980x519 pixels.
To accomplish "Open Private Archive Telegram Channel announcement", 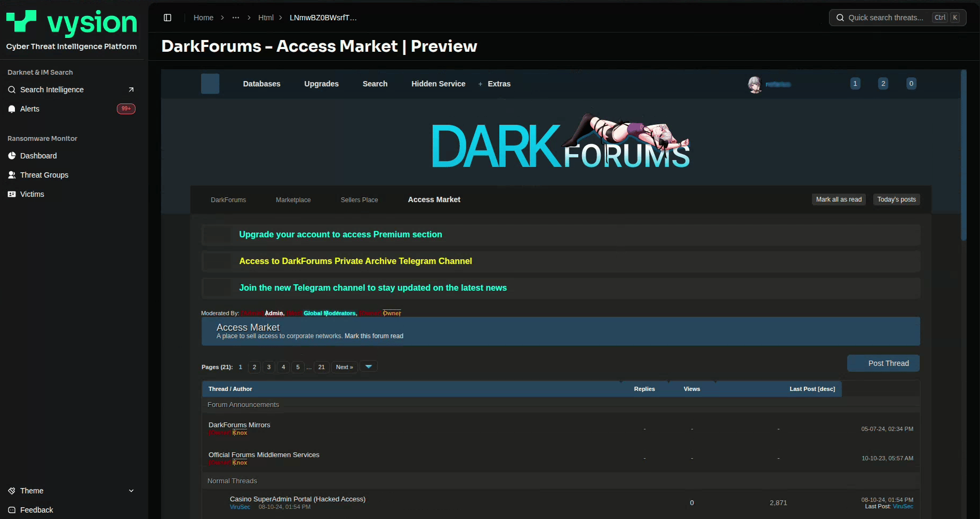I will coord(355,261).
